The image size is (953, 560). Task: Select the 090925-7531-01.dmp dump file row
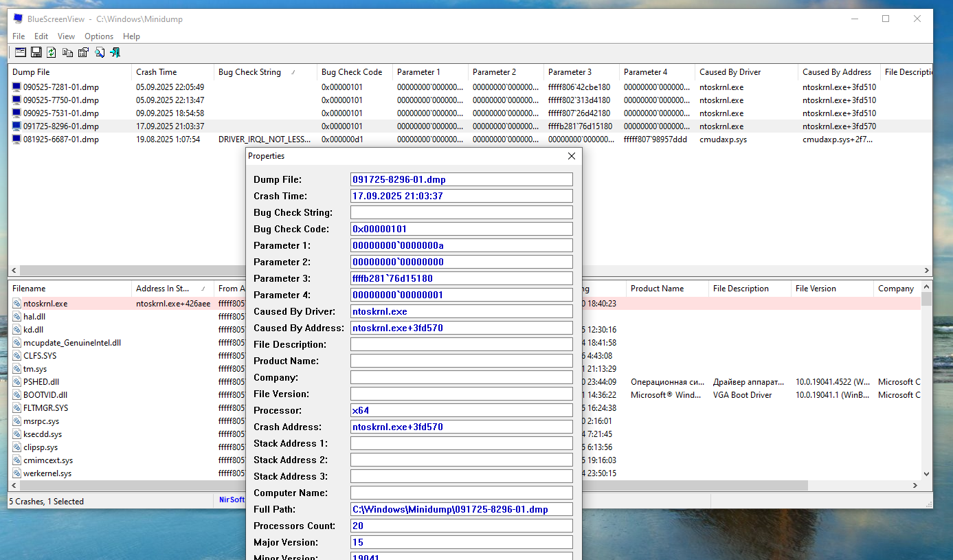(x=470, y=113)
